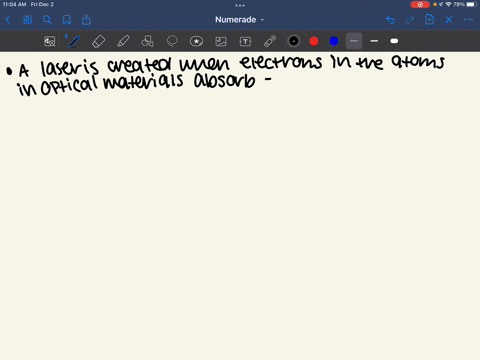480x360 pixels.
Task: Select the Pen tool
Action: point(74,41)
